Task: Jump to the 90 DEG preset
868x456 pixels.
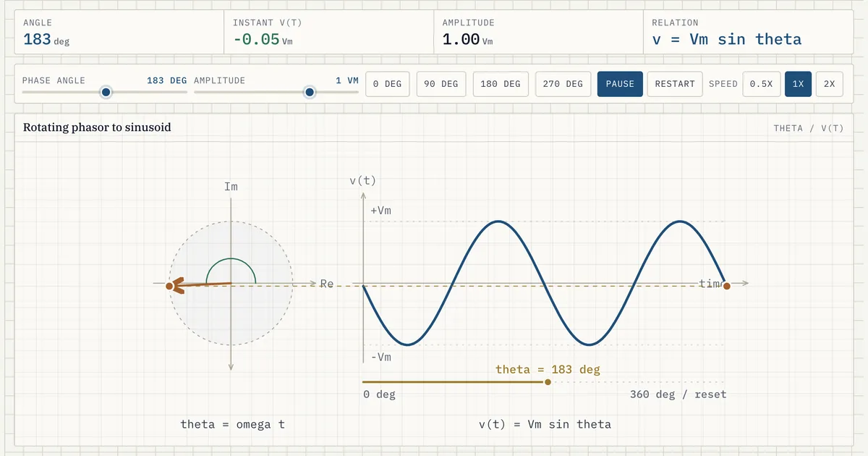Action: click(441, 84)
